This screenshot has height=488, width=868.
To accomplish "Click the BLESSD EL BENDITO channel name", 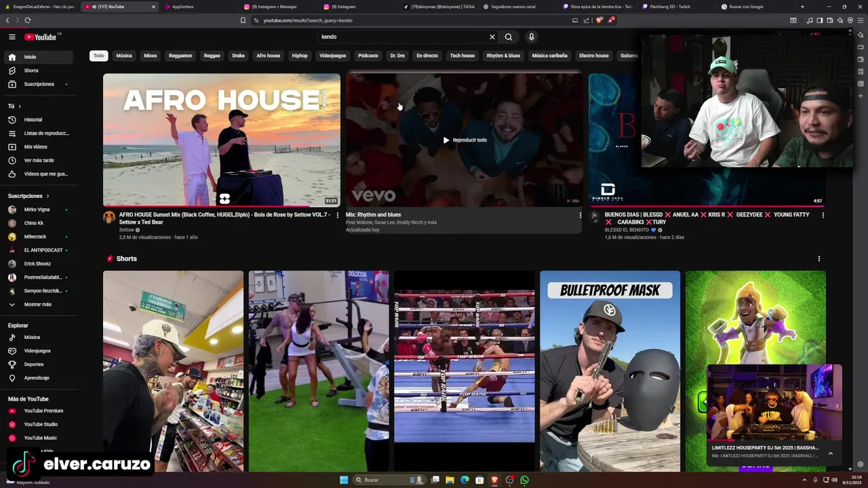I will (627, 230).
